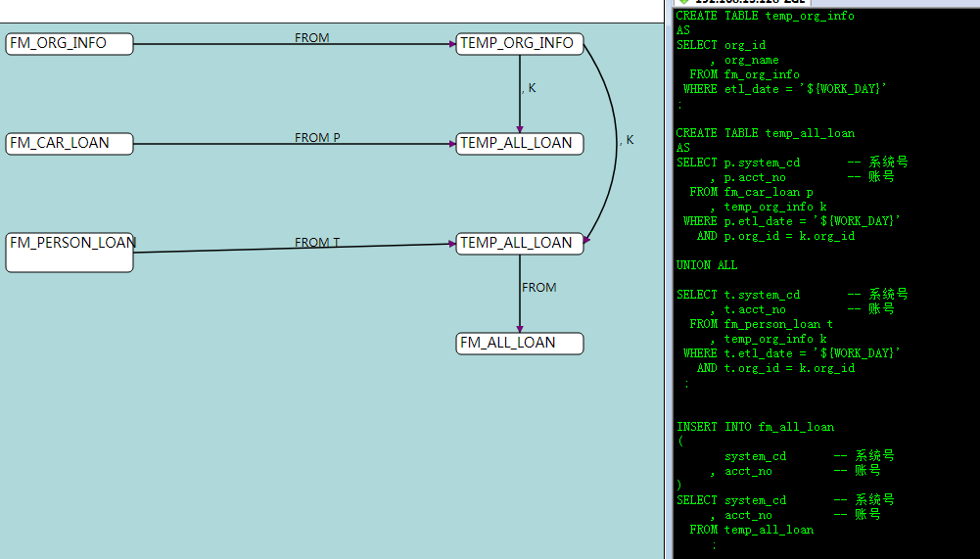Click the FROM label above FM_ALL_LOAN
Viewport: 980px width, 559px height.
[x=538, y=288]
